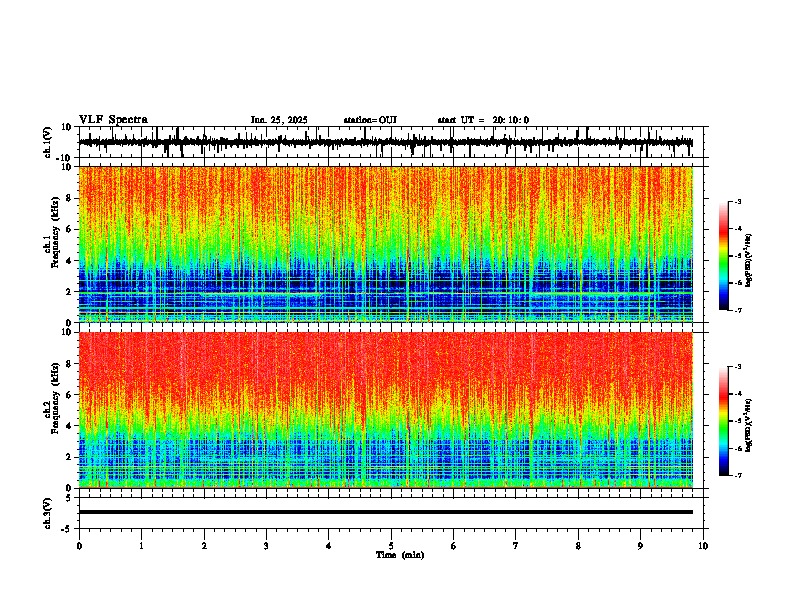
Task: Click the "-7" tick on the ch.2 color bar
Action: coord(738,476)
